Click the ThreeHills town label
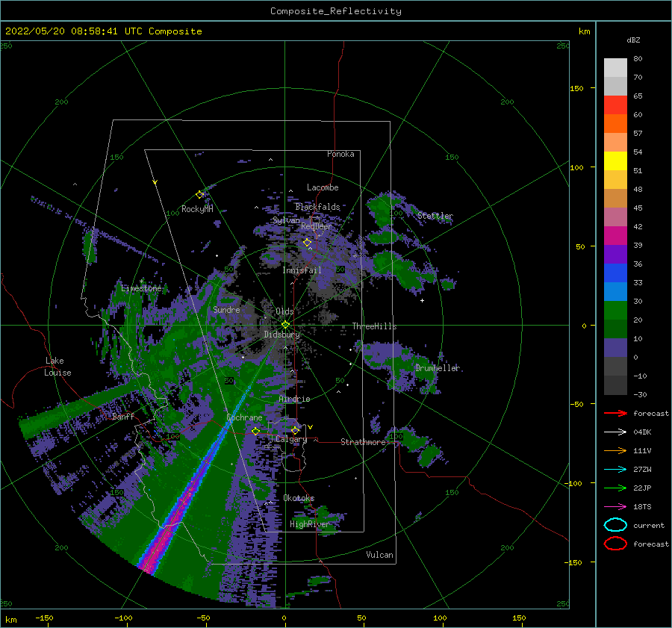672x628 pixels. point(375,326)
